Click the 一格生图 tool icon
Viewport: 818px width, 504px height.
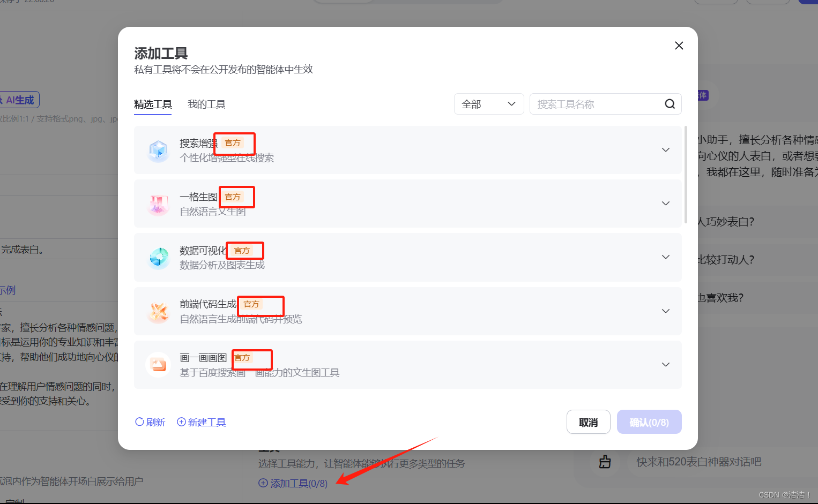click(158, 204)
